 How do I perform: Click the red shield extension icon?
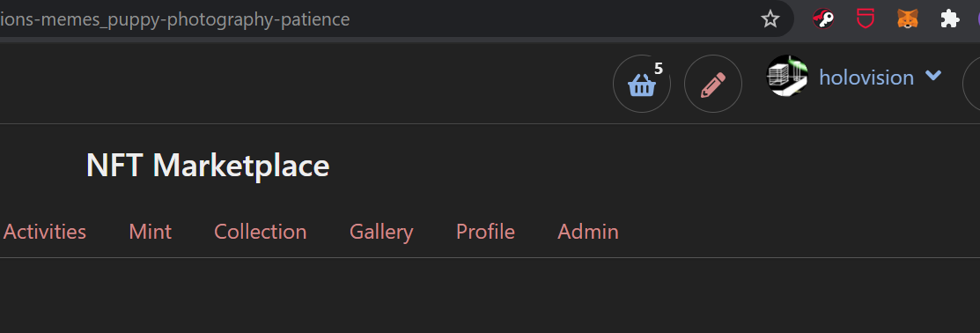865,19
